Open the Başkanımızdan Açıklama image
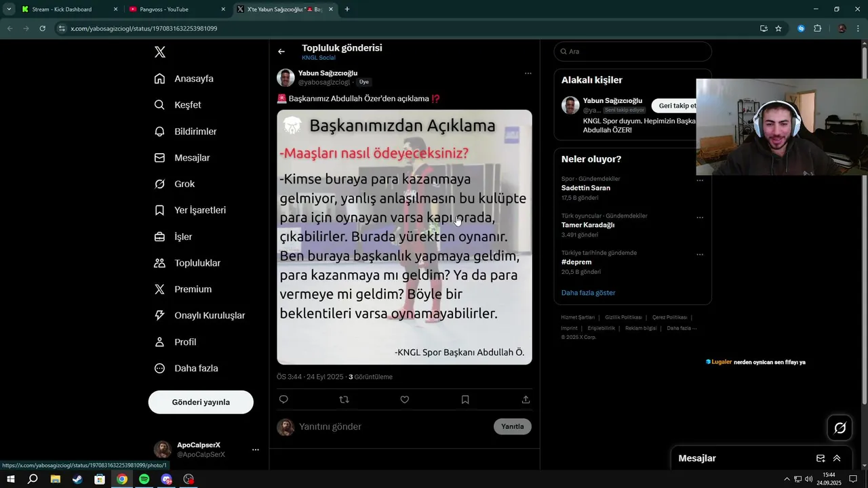Screen dimensions: 868x488 click(x=404, y=237)
